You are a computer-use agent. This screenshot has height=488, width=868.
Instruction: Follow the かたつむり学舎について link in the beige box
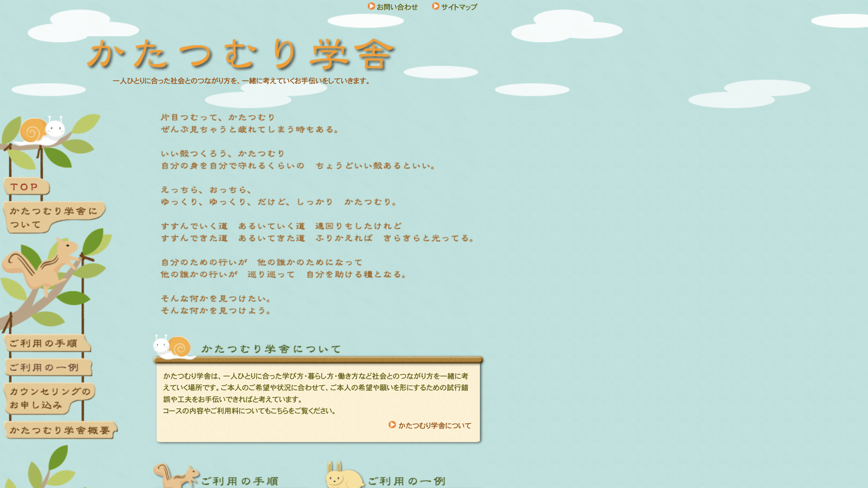(435, 425)
